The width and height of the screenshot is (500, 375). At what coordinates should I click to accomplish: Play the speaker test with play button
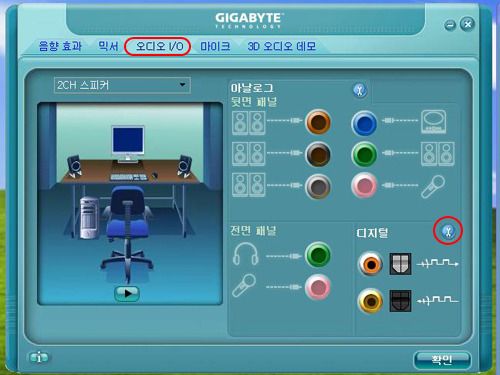pos(127,293)
